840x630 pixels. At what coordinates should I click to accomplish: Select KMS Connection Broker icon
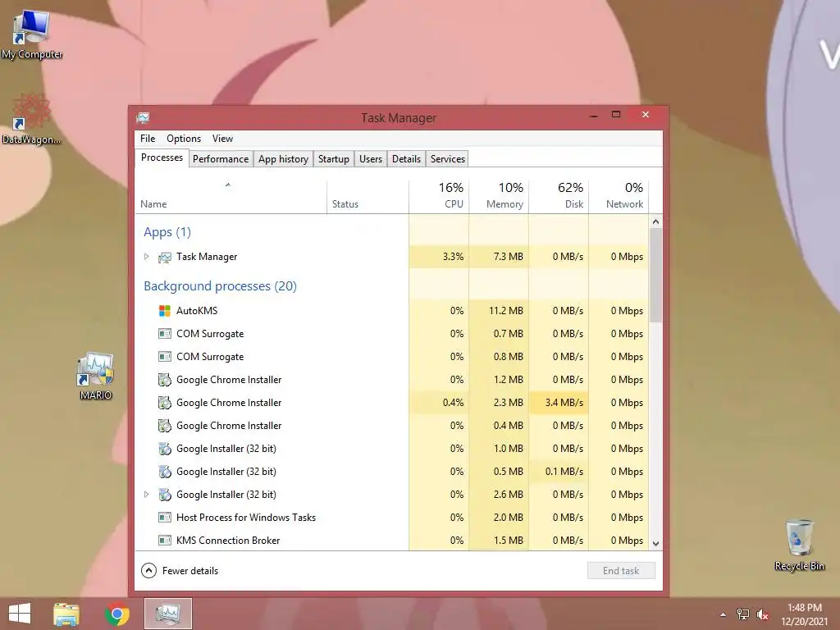tap(164, 541)
